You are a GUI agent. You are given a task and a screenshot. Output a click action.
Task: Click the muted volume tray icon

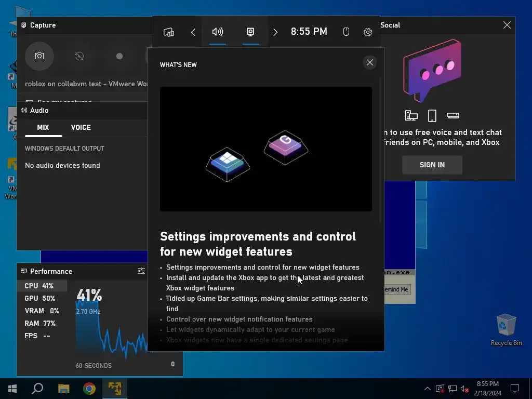coord(464,389)
